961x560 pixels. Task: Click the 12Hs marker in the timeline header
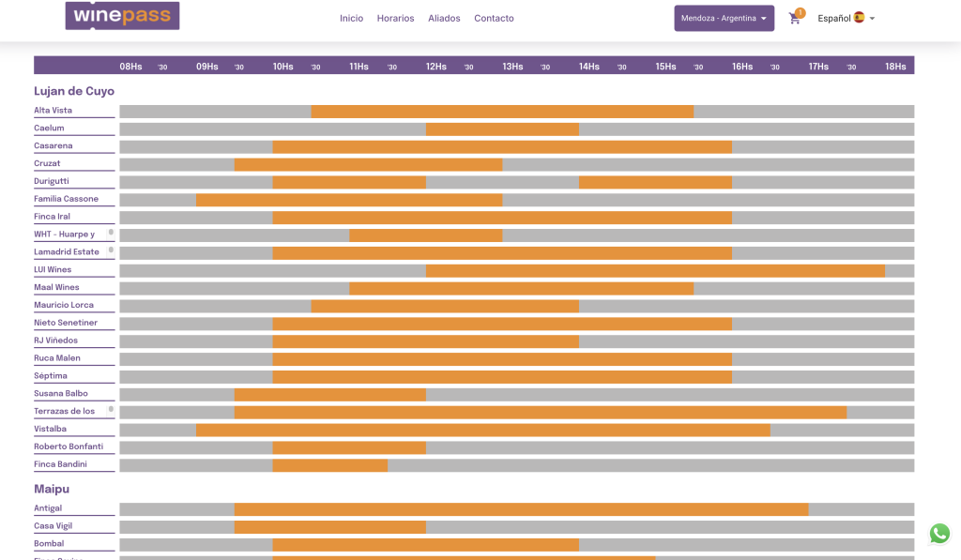(x=435, y=67)
